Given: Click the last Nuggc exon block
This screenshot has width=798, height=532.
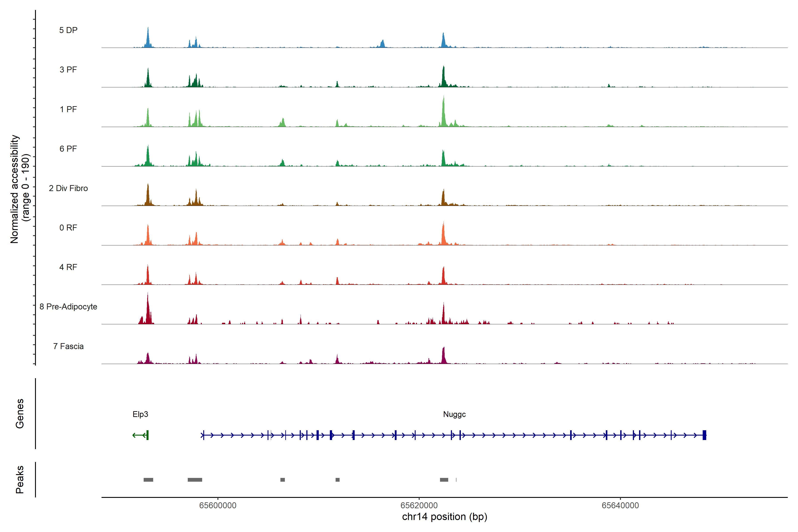Looking at the screenshot, I should [704, 435].
